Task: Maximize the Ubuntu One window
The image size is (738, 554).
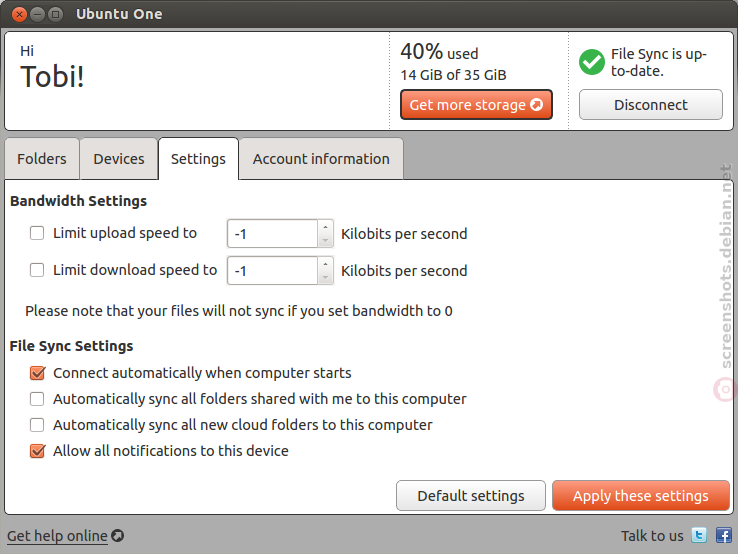Action: pos(56,15)
